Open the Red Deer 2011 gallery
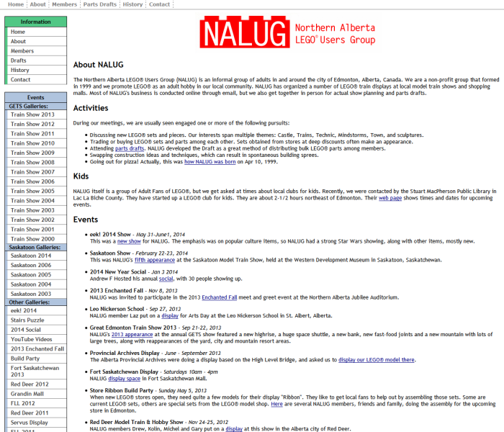 click(x=36, y=413)
